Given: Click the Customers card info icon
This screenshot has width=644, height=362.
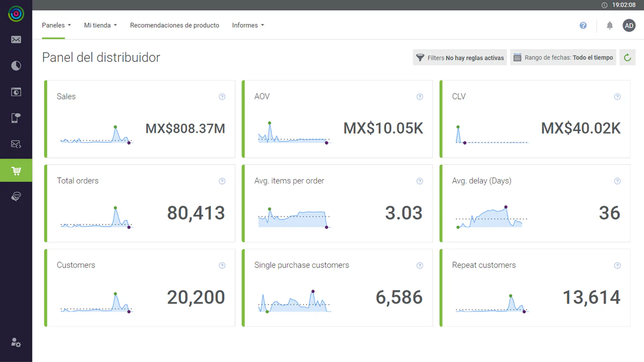Looking at the screenshot, I should (x=222, y=266).
